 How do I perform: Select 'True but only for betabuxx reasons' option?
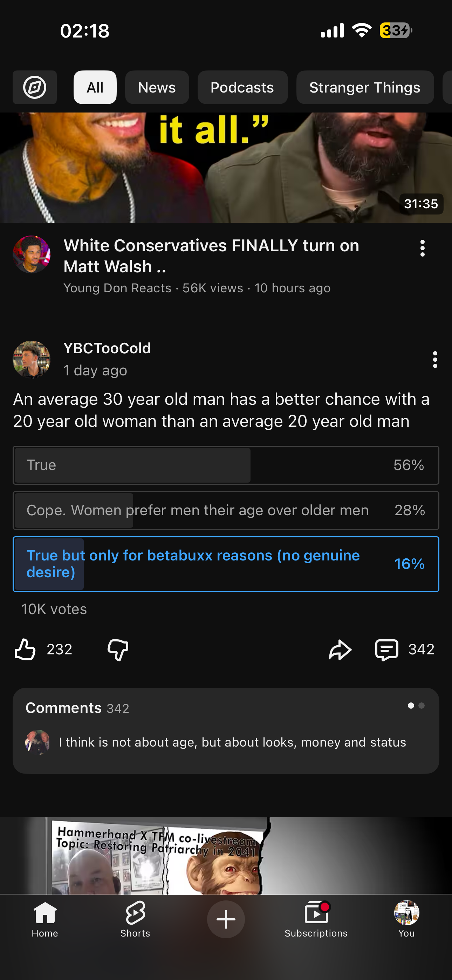(x=226, y=564)
